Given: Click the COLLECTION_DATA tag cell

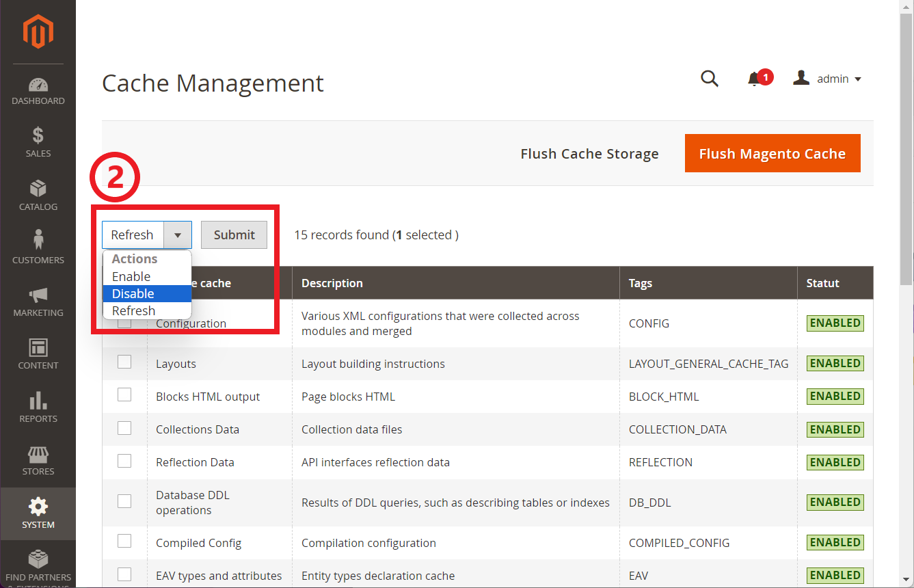Looking at the screenshot, I should click(677, 429).
